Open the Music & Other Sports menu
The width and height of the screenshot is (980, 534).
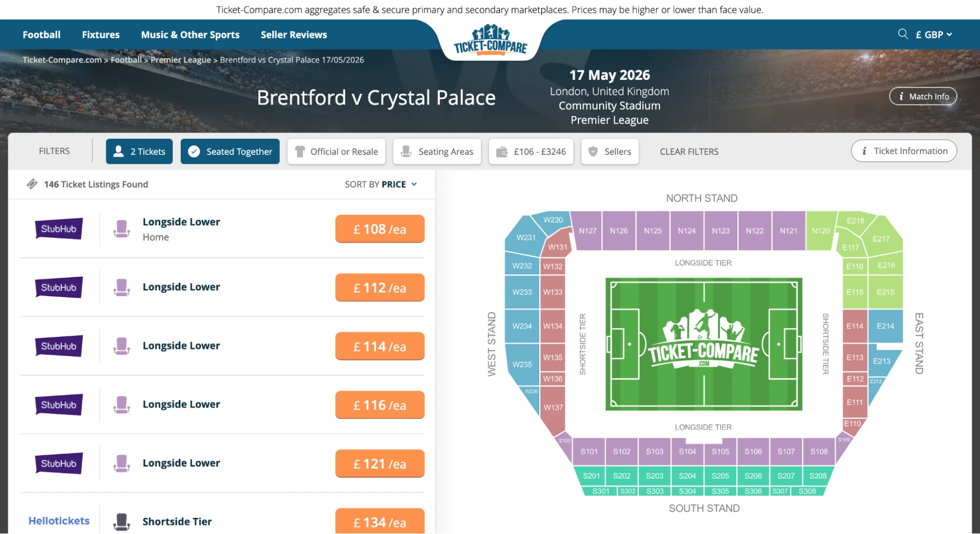tap(190, 34)
